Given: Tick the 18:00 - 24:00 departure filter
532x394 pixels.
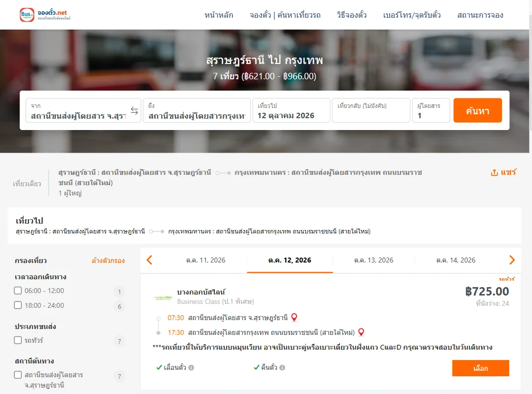Looking at the screenshot, I should (18, 305).
